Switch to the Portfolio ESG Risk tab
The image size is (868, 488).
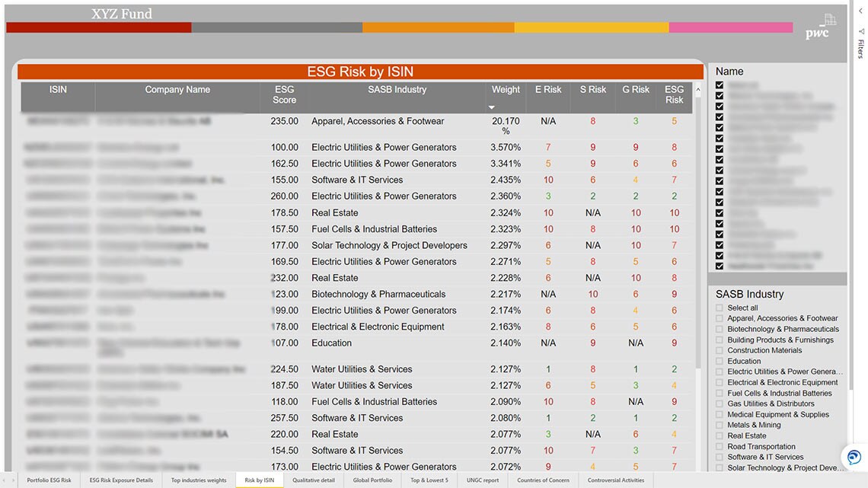51,480
